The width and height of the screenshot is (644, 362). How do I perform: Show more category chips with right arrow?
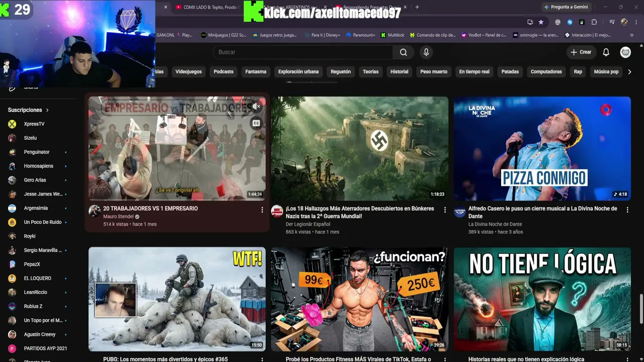(x=629, y=72)
